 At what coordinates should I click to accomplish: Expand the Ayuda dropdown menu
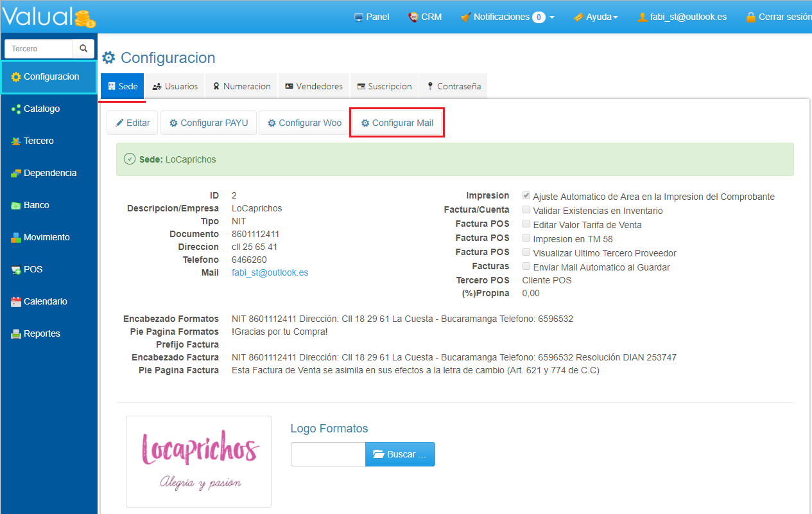[x=596, y=17]
